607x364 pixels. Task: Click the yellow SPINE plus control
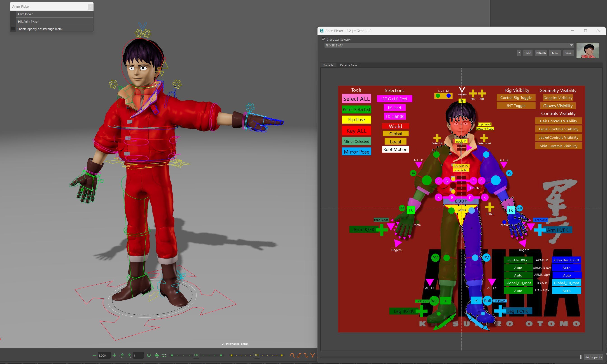pyautogui.click(x=489, y=207)
